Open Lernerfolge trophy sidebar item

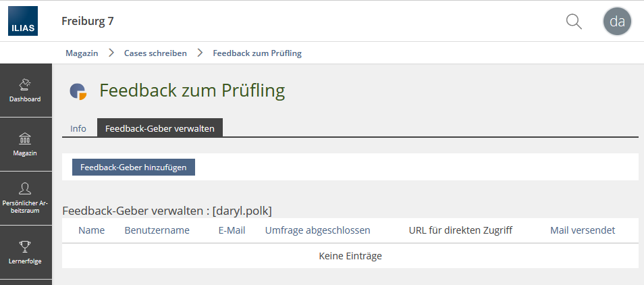[25, 251]
